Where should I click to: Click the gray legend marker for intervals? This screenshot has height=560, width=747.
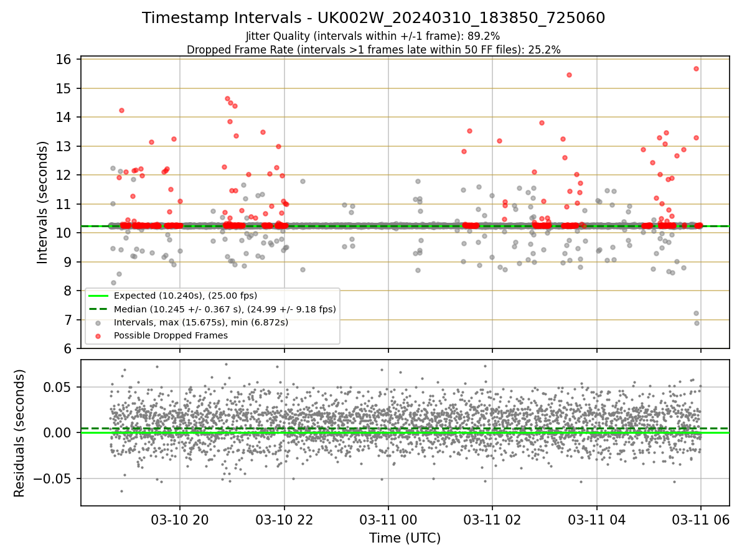pyautogui.click(x=98, y=323)
